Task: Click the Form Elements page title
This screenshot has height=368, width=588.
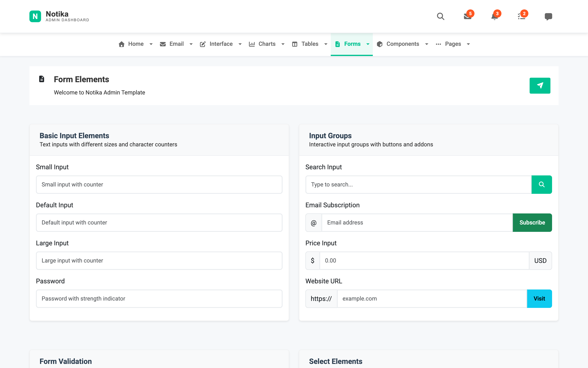Action: coord(81,79)
